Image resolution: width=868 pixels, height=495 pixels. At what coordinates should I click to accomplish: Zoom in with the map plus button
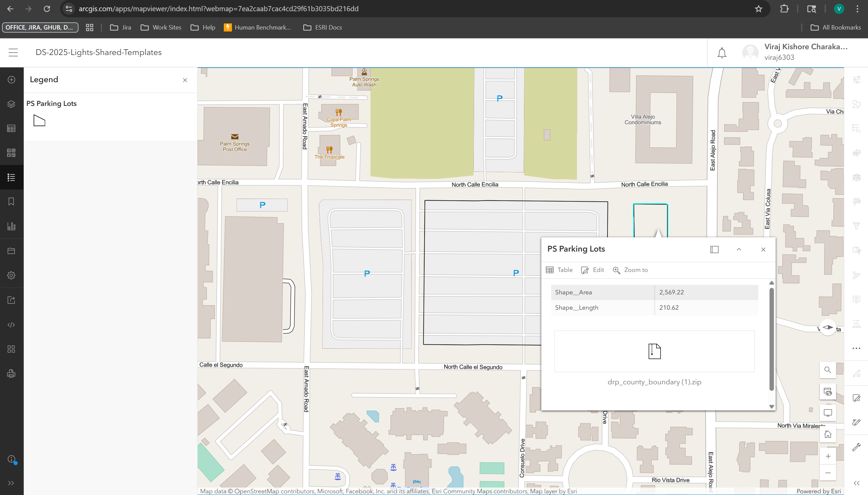(x=828, y=456)
